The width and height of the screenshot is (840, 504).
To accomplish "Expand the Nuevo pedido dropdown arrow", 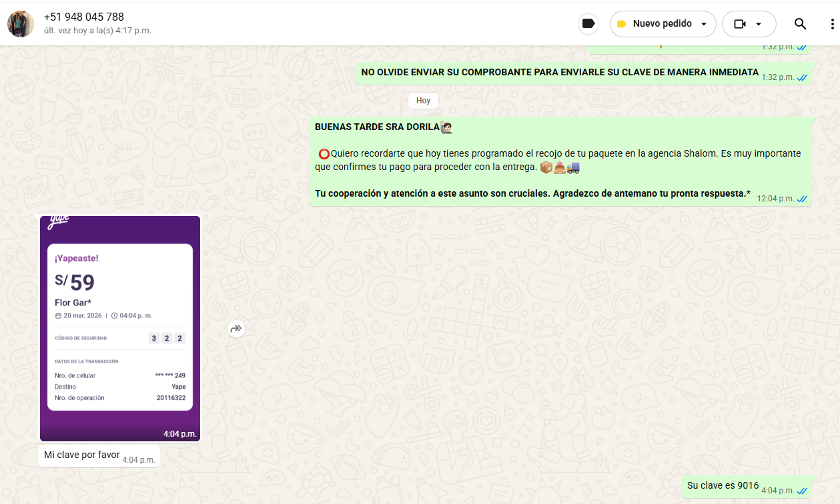I will [704, 24].
